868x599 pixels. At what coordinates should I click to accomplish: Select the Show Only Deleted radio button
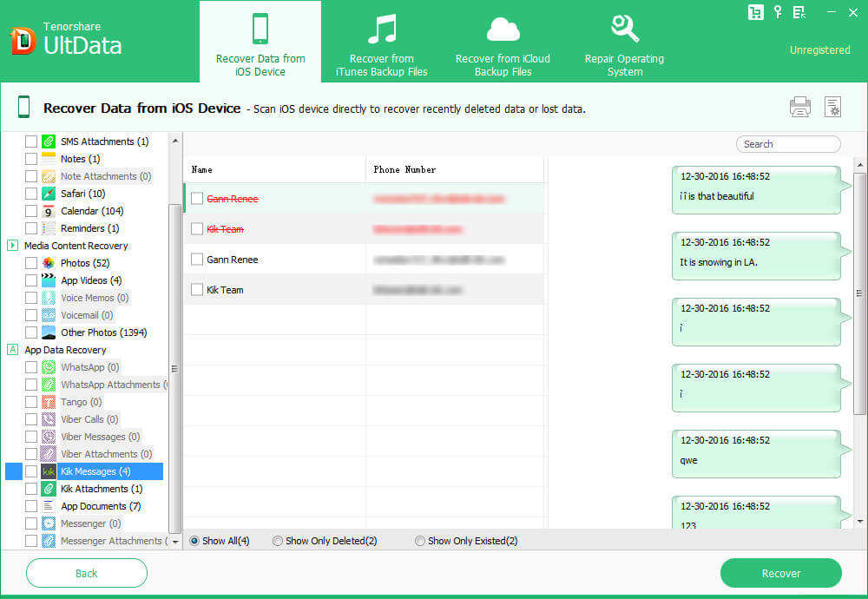coord(278,541)
